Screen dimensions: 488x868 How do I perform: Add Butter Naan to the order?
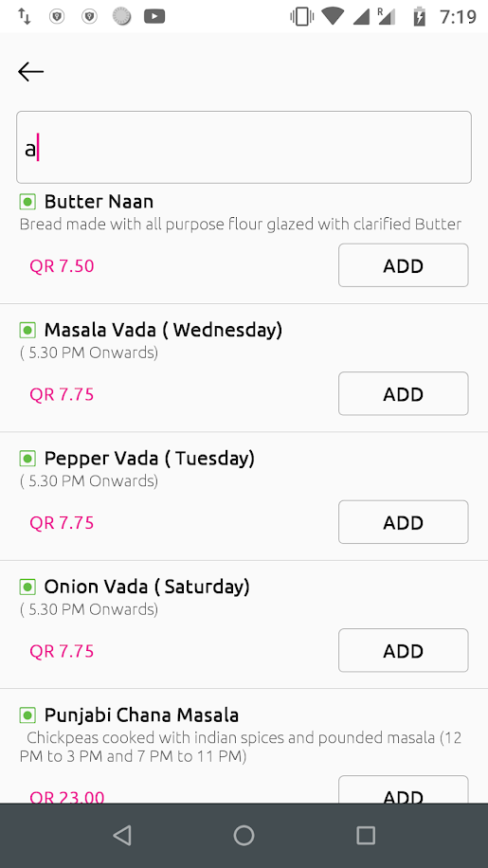(x=404, y=265)
